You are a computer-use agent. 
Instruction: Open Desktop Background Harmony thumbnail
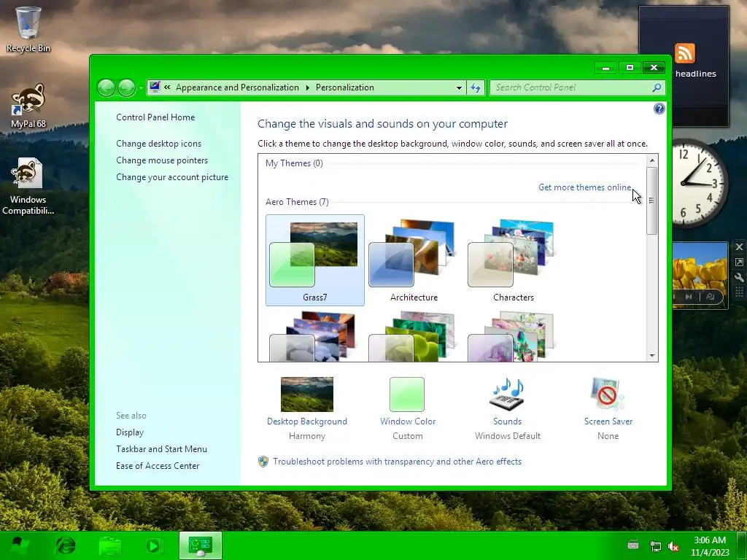tap(307, 394)
